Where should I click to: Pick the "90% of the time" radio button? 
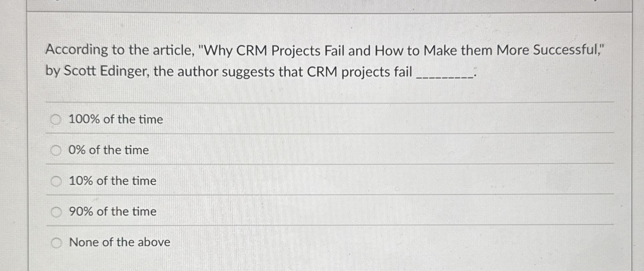(56, 211)
